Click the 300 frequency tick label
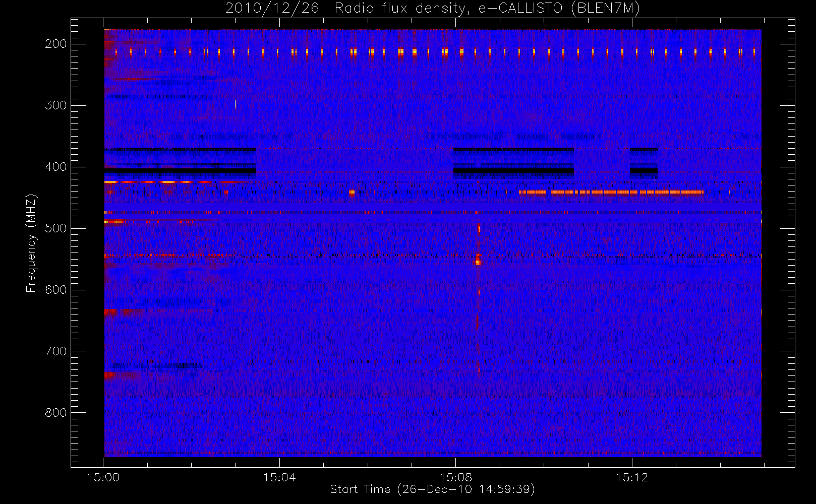The width and height of the screenshot is (816, 504). pos(56,105)
